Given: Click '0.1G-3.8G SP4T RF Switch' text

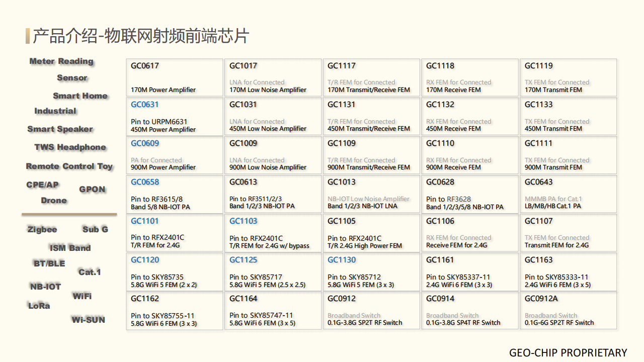Looking at the screenshot, I should click(x=463, y=323).
